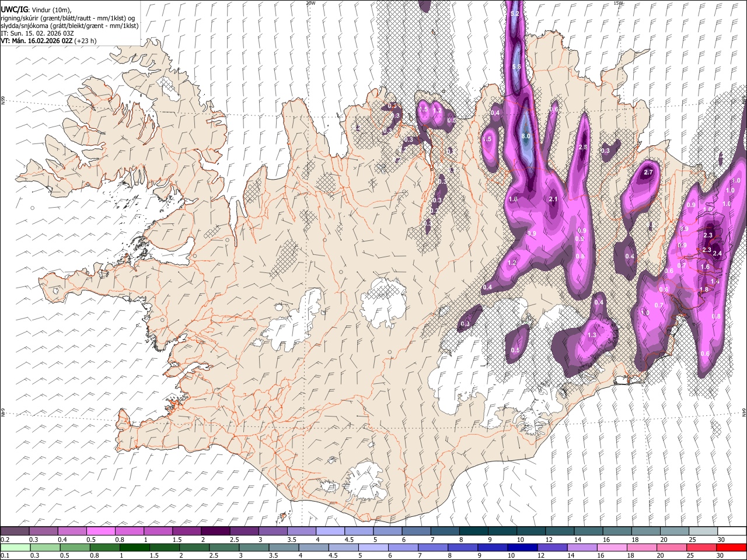The width and height of the screenshot is (747, 560).
Task: Click the 5.6 precipitation value on map
Action: point(516,67)
